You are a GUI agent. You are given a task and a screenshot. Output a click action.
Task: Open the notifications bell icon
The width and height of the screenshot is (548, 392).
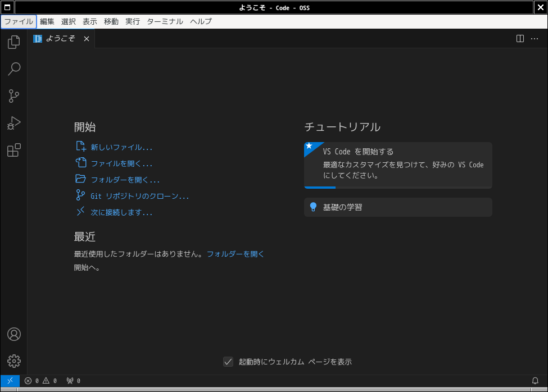click(535, 380)
